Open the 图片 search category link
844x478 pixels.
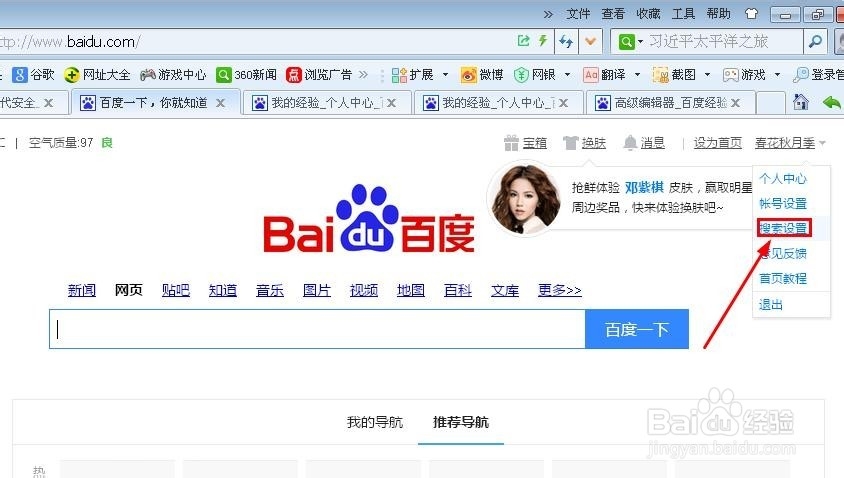[316, 291]
